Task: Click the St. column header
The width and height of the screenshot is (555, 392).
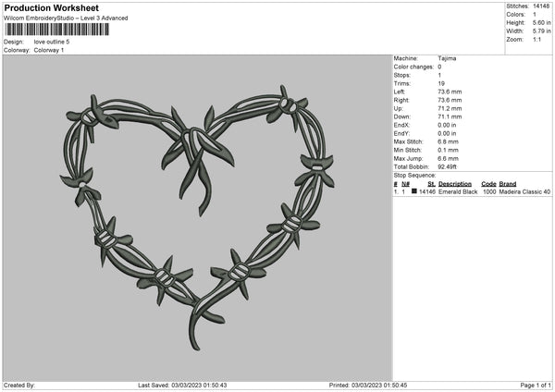Action: pos(431,184)
